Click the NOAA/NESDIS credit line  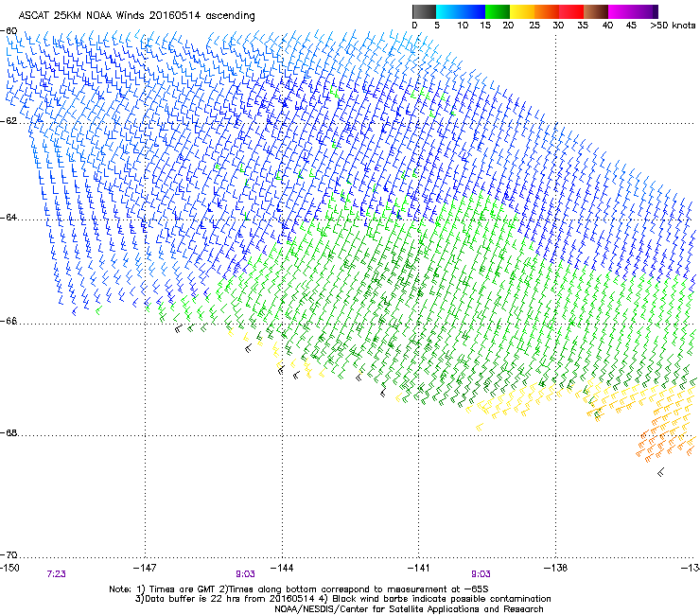point(409,609)
